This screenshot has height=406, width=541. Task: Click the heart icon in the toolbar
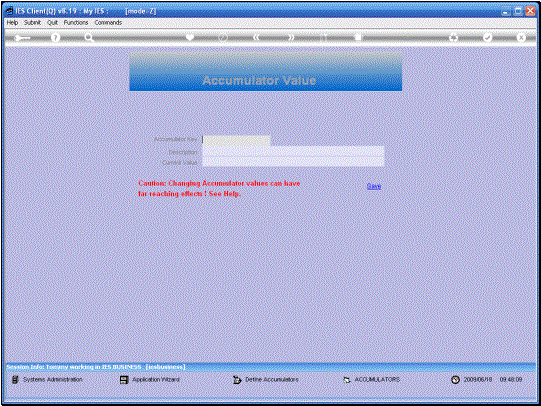pyautogui.click(x=190, y=37)
